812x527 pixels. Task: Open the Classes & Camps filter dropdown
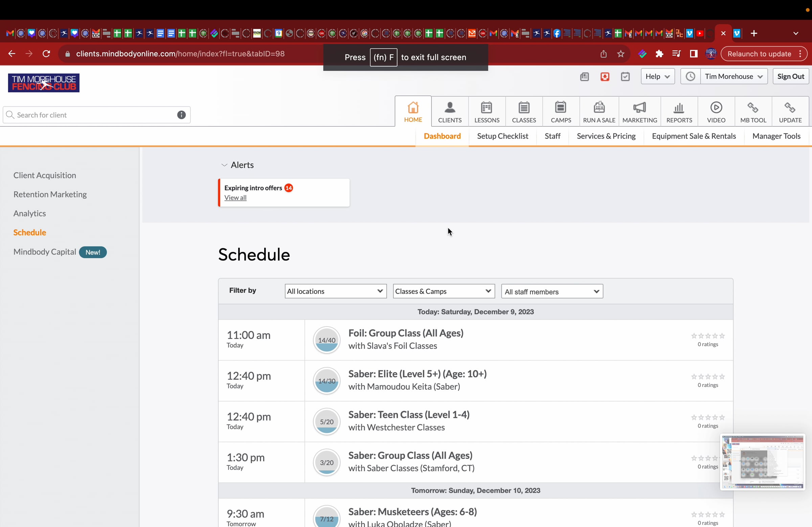[444, 291]
